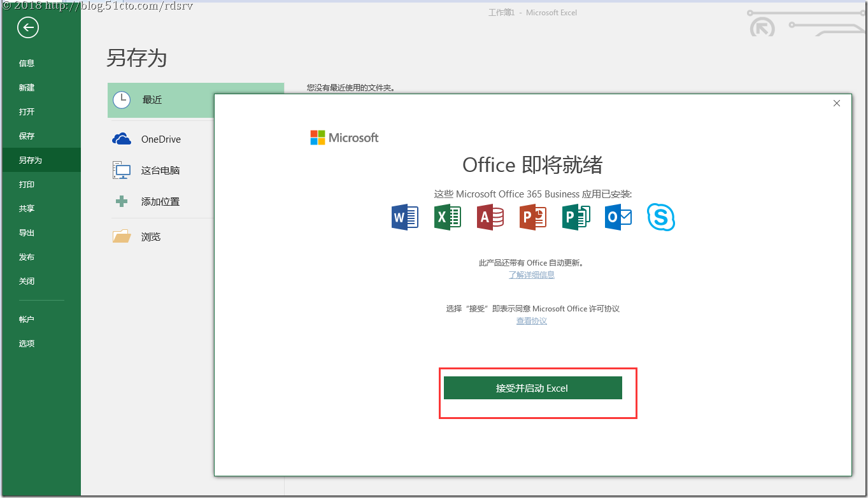Click the This PC computer icon
868x498 pixels.
pos(122,170)
